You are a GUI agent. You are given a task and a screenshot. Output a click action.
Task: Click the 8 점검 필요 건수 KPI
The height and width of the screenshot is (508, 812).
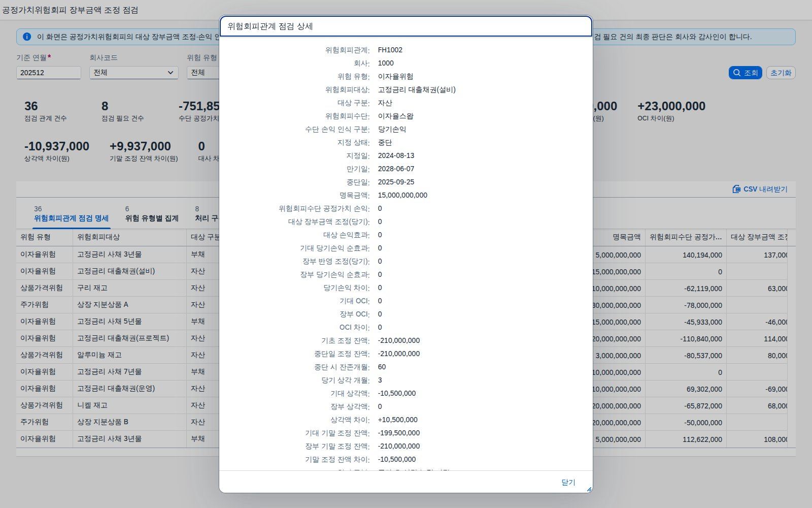point(122,111)
